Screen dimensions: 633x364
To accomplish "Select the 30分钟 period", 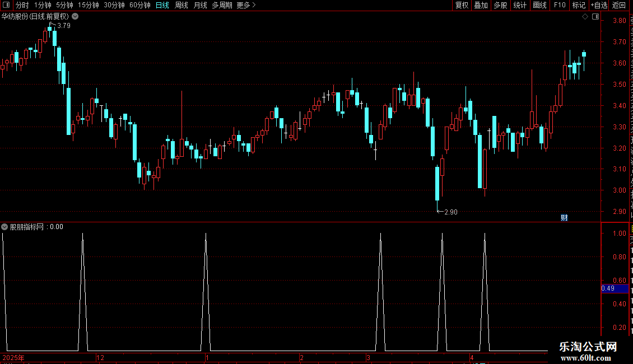I will (114, 5).
